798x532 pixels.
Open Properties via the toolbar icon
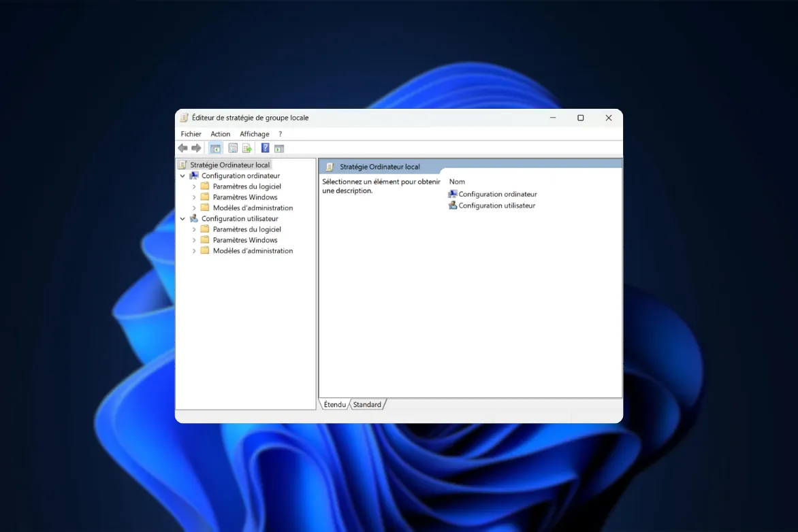click(233, 148)
